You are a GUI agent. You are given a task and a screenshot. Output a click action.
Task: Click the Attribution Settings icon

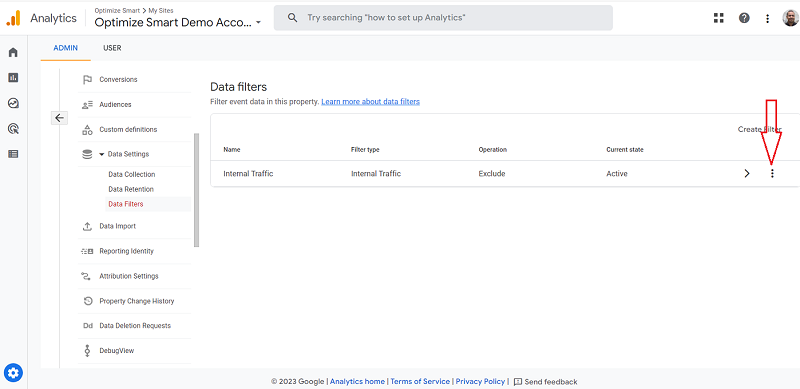[87, 276]
